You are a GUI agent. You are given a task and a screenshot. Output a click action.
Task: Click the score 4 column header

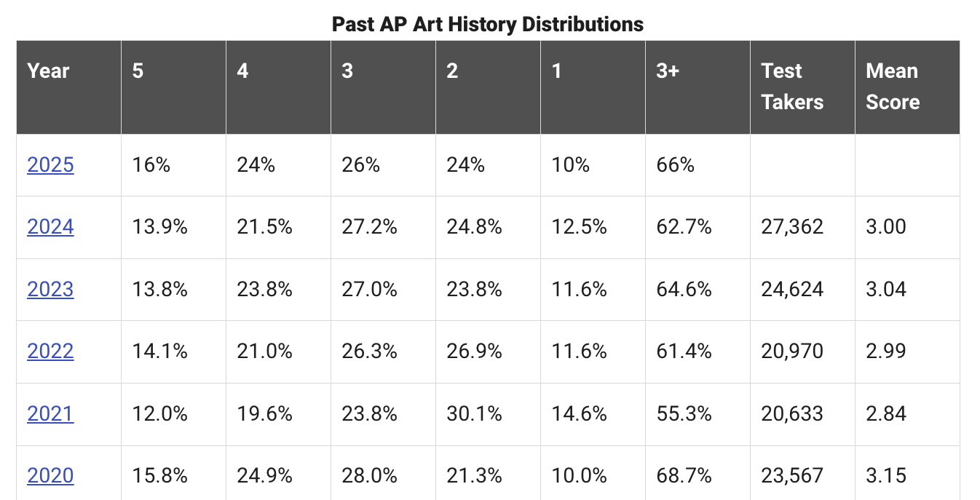pyautogui.click(x=242, y=71)
